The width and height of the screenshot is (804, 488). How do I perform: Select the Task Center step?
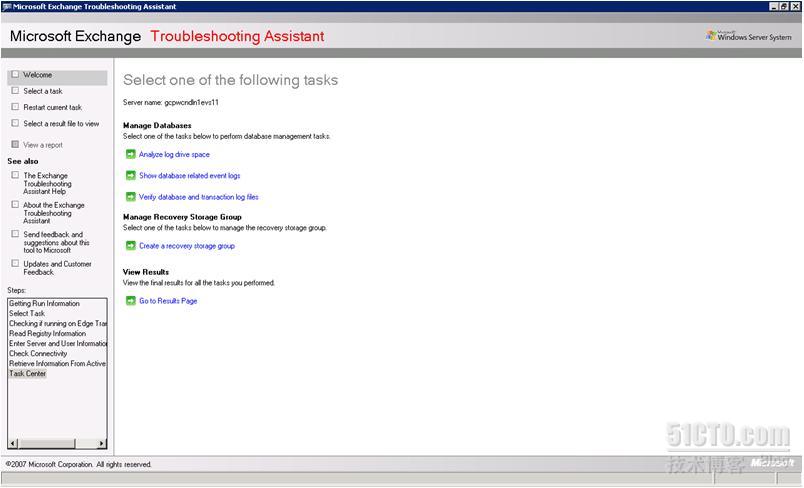[x=27, y=373]
